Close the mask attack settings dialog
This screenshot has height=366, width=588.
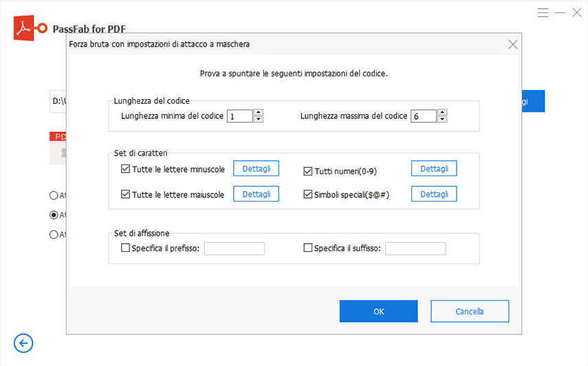(512, 45)
